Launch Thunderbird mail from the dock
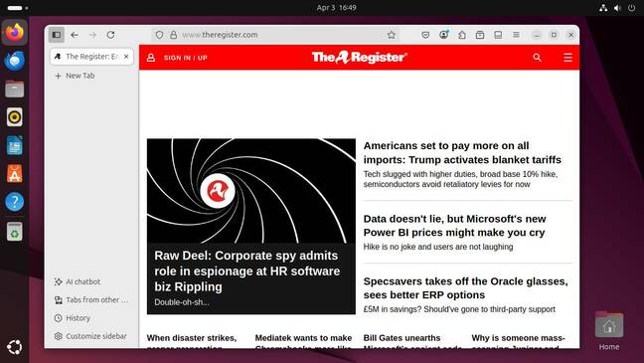 pos(15,61)
